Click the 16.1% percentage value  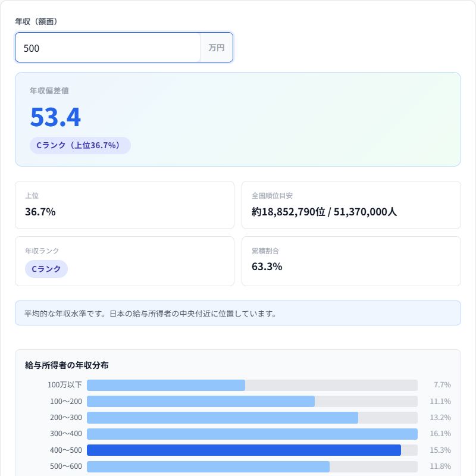[x=440, y=434]
